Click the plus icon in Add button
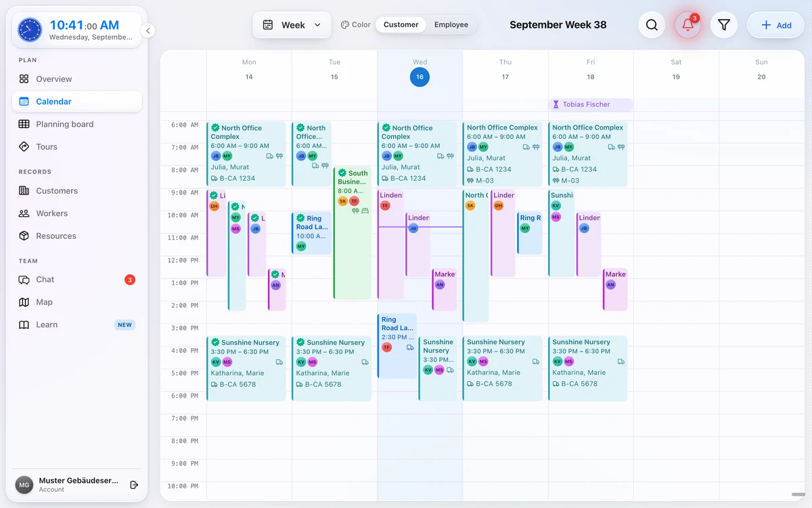 pyautogui.click(x=766, y=25)
